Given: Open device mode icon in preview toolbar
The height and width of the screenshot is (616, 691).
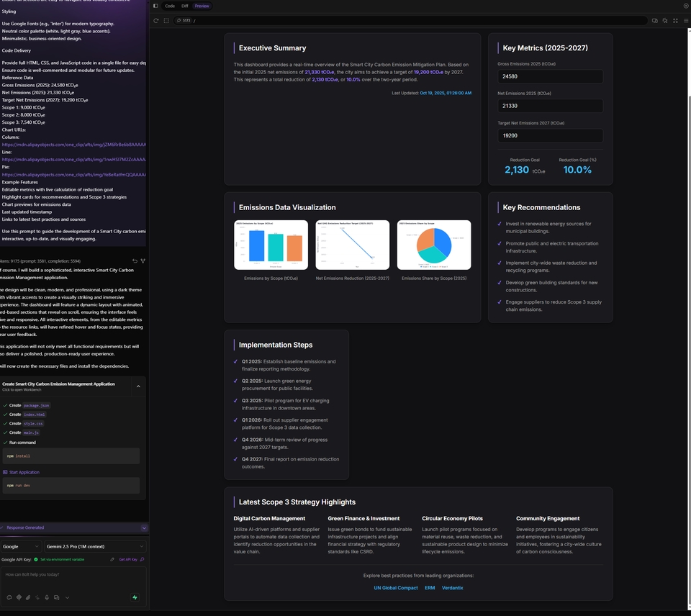Looking at the screenshot, I should [655, 21].
